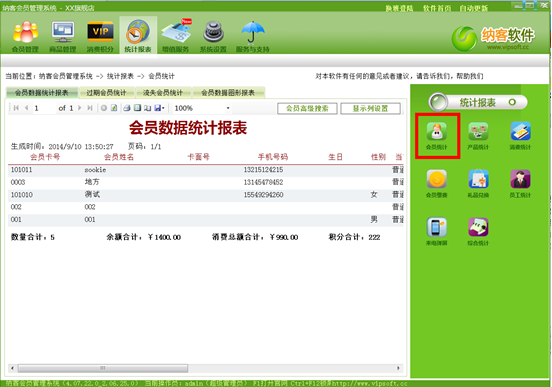Print the report with printer icon
This screenshot has width=552, height=387.
(x=127, y=108)
